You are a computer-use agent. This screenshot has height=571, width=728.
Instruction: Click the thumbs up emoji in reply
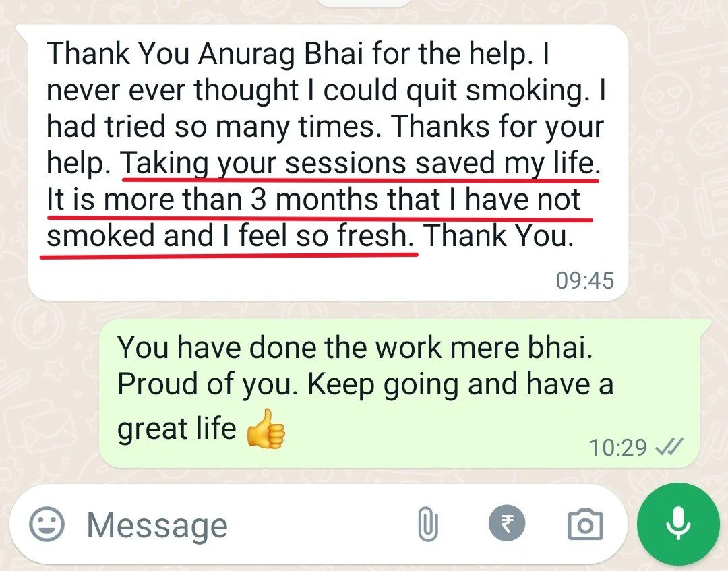pos(266,429)
